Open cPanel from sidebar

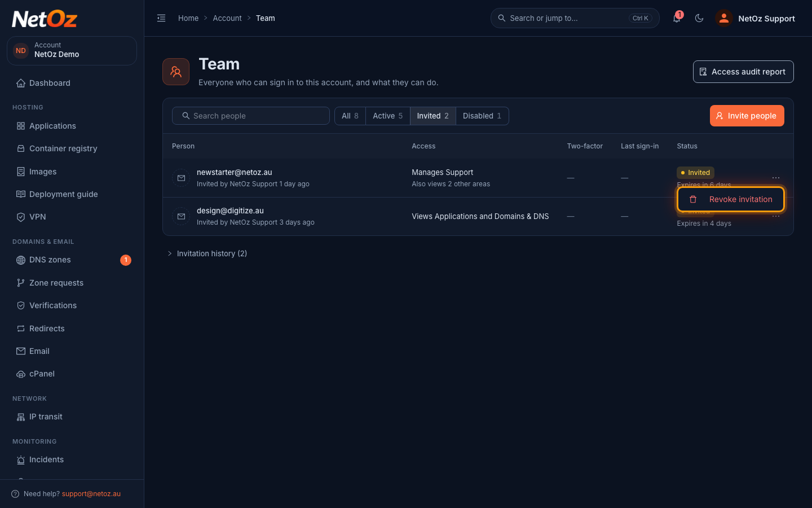click(72, 374)
